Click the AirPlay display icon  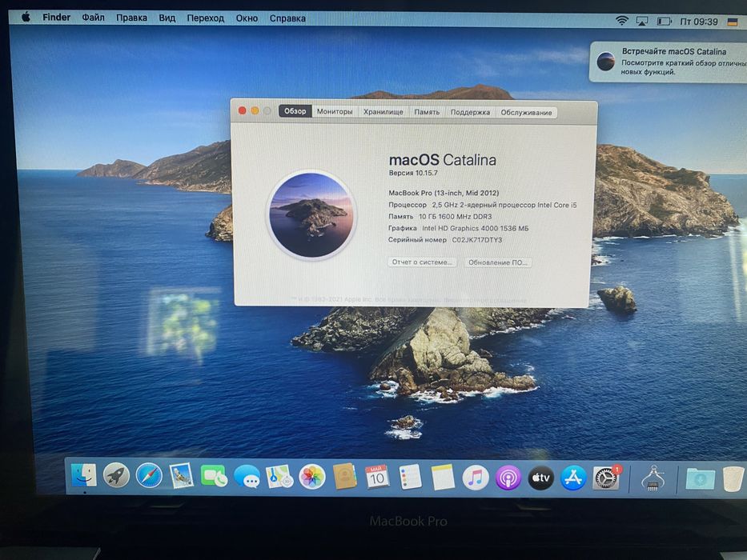642,21
